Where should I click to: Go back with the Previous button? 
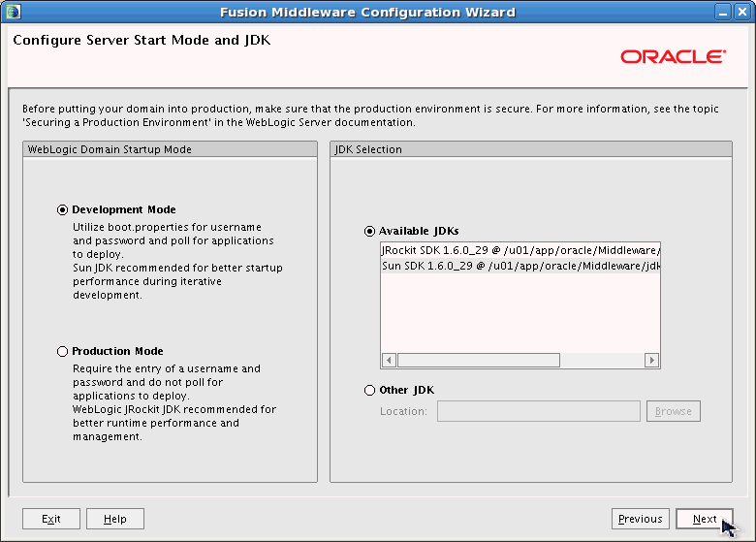point(641,519)
